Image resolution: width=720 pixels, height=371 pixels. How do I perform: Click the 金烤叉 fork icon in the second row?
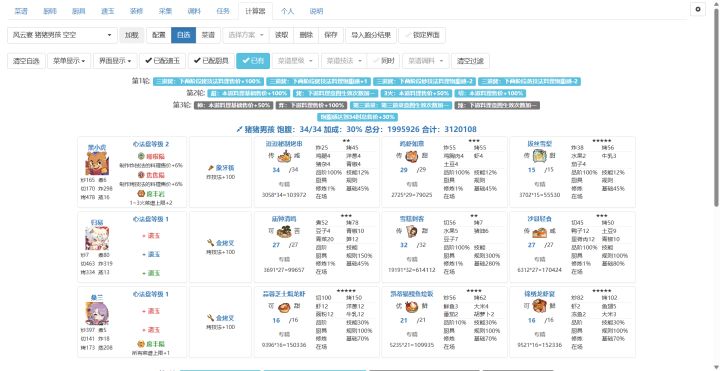click(x=211, y=243)
